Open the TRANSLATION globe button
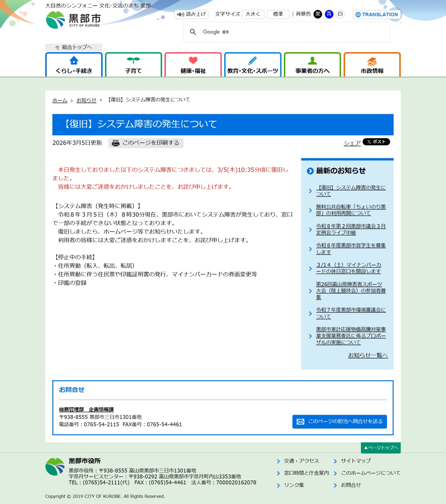The image size is (446, 504). (x=377, y=14)
